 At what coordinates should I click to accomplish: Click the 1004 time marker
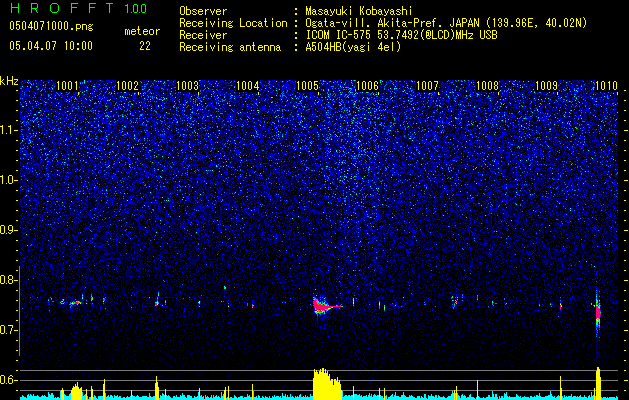(x=248, y=86)
